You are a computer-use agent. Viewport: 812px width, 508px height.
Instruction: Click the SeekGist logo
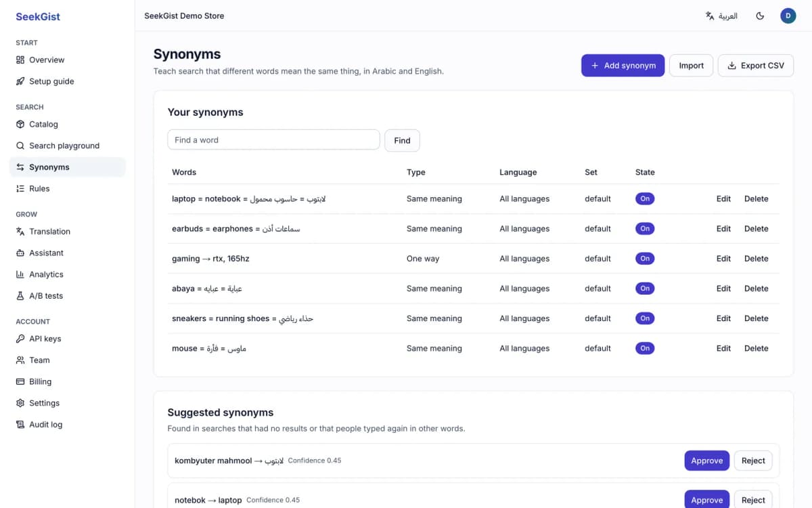pyautogui.click(x=38, y=16)
